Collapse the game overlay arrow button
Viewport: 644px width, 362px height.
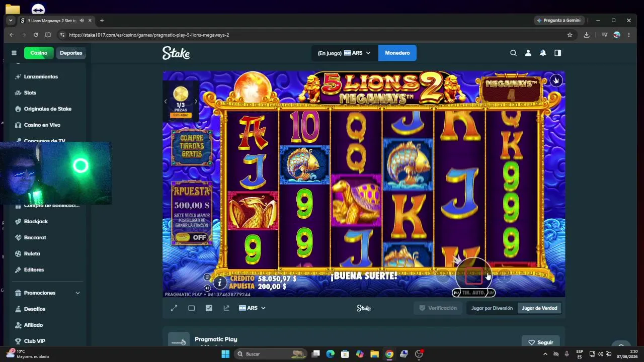[x=556, y=80]
